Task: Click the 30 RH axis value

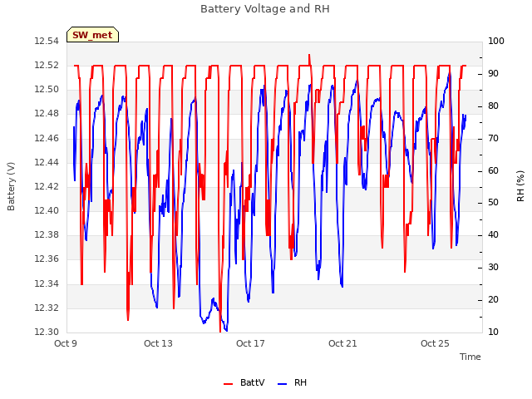Action: 493,268
